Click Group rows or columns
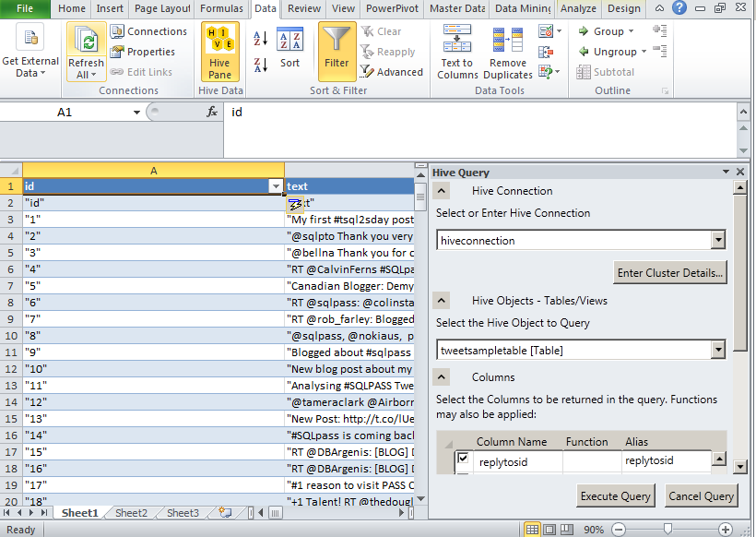 606,31
